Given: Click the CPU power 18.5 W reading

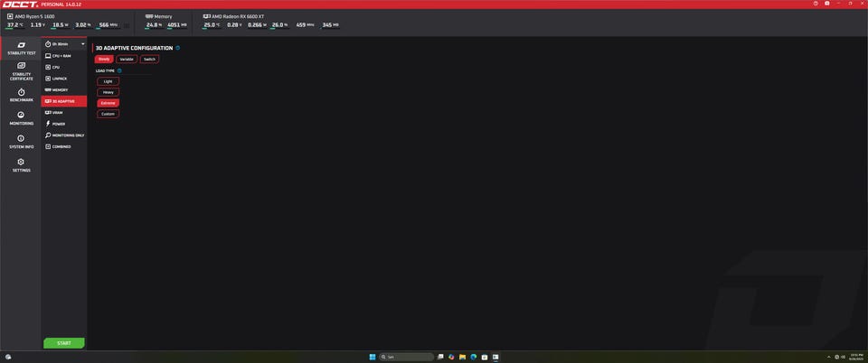Looking at the screenshot, I should tap(60, 25).
